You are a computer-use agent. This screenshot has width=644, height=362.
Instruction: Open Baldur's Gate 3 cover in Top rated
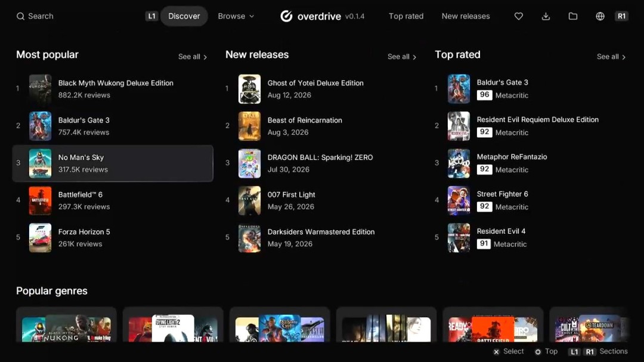pyautogui.click(x=459, y=89)
